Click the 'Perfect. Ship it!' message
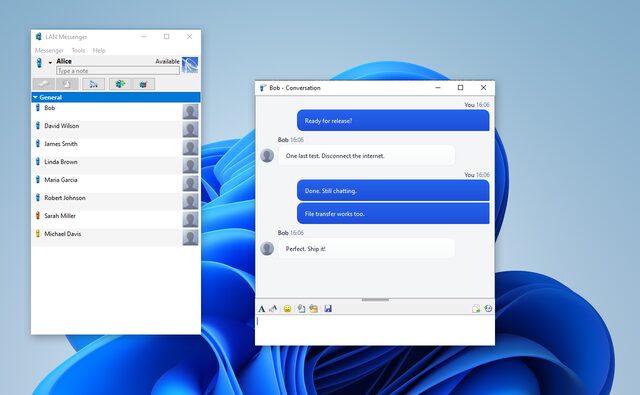Screen dimensions: 640x395 [x=367, y=249]
